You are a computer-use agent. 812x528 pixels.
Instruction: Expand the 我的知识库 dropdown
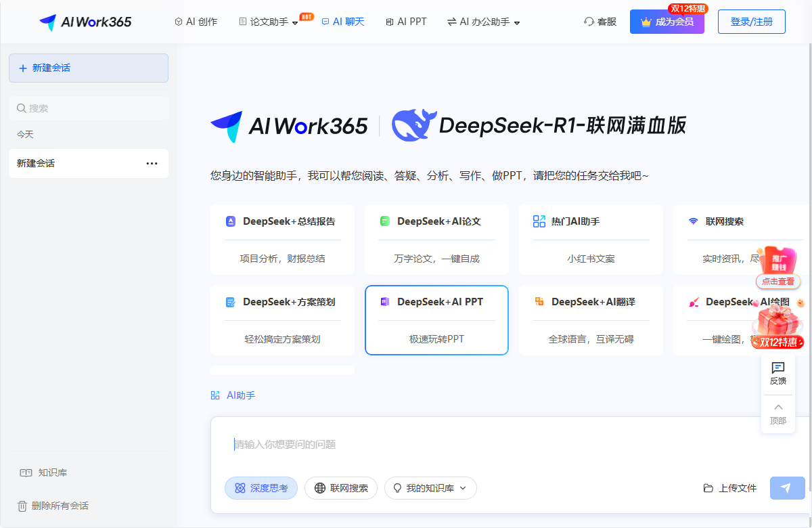click(430, 488)
